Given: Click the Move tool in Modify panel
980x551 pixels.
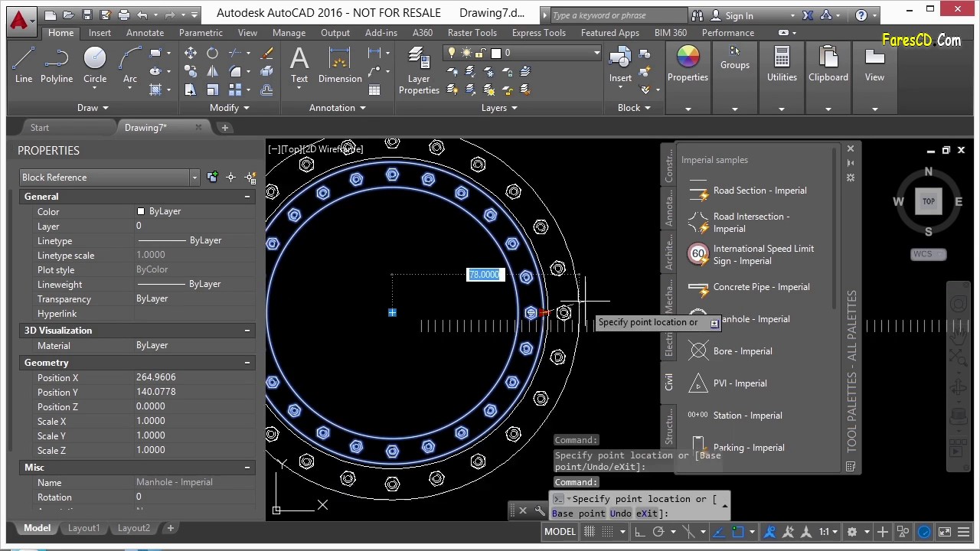Looking at the screenshot, I should [191, 53].
